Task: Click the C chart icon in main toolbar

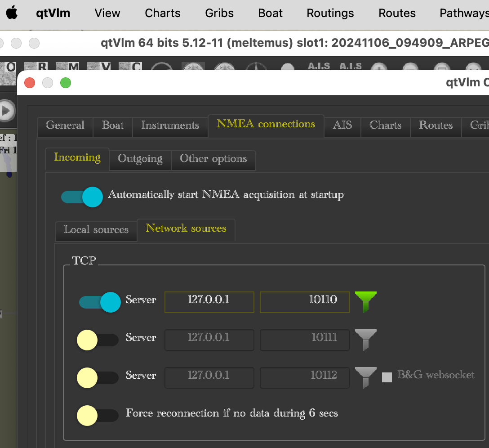Action: coord(130,66)
